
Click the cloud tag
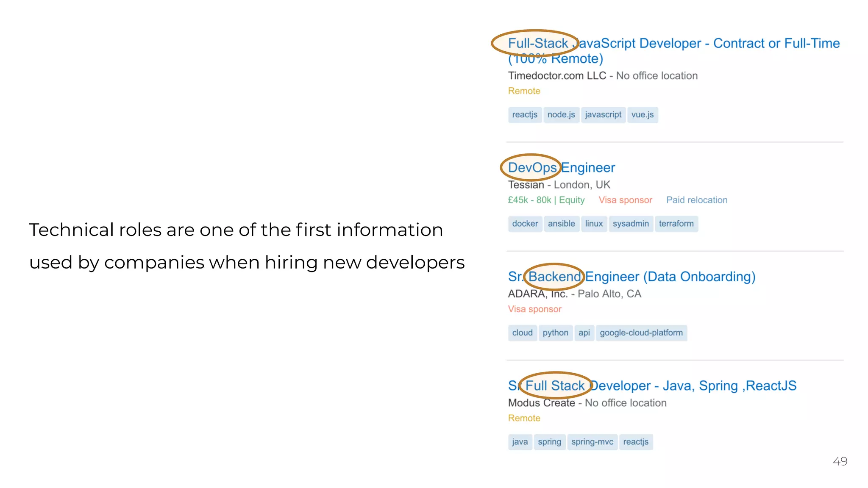pos(523,333)
